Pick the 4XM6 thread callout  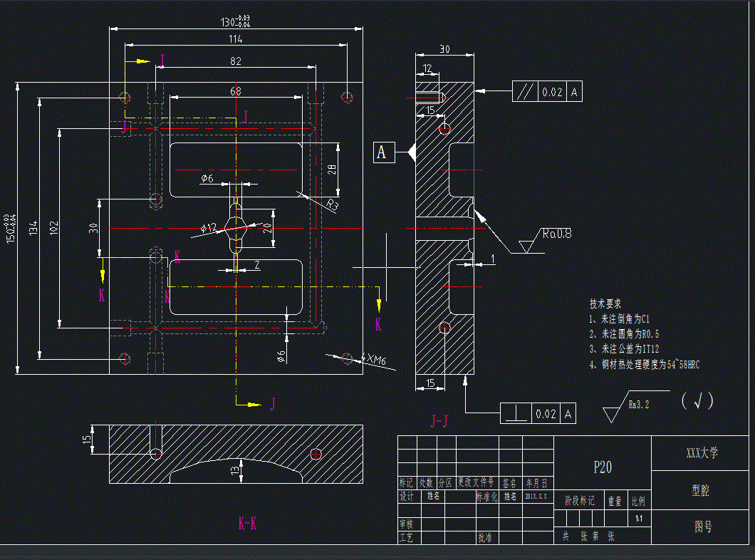click(374, 360)
